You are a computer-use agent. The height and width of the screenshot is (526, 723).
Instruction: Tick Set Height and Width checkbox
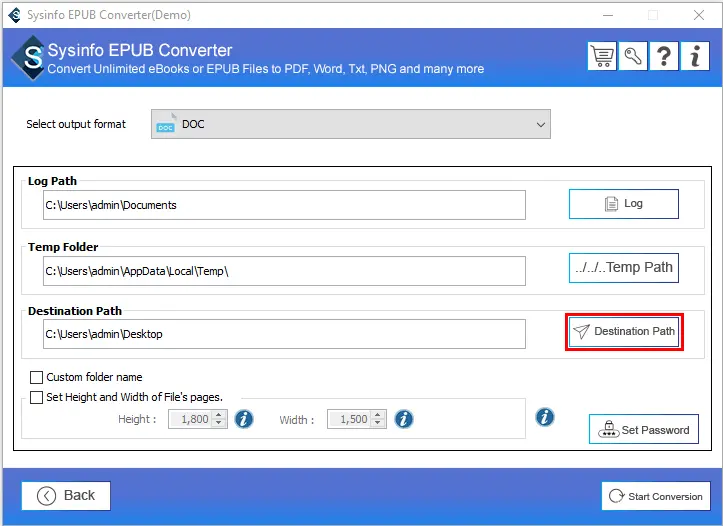(37, 397)
